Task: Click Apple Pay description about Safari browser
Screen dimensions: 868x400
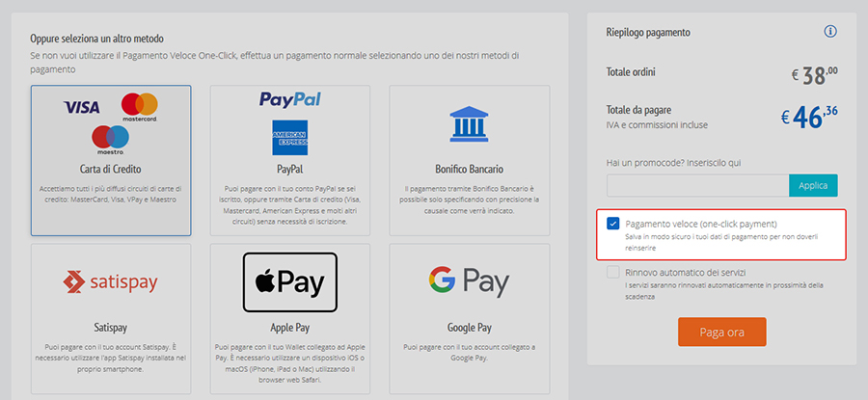Action: click(x=290, y=363)
